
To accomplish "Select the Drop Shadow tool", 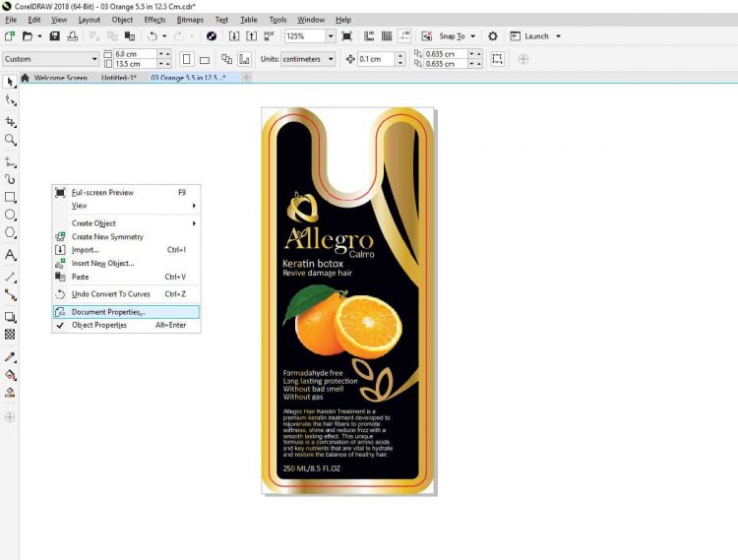I will click(10, 317).
